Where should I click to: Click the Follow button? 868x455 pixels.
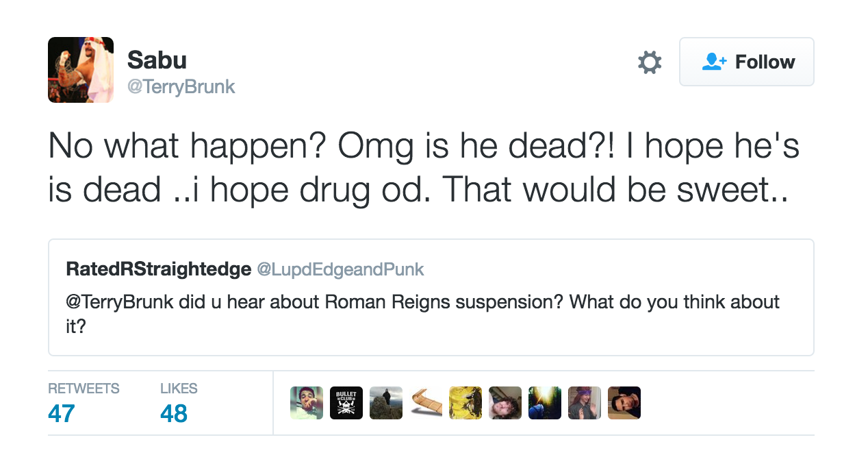746,62
